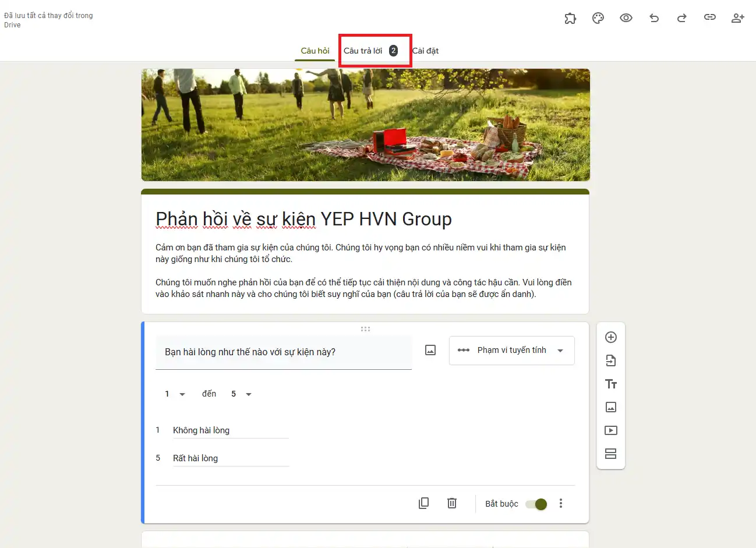Open the customize theme palette

click(x=598, y=18)
